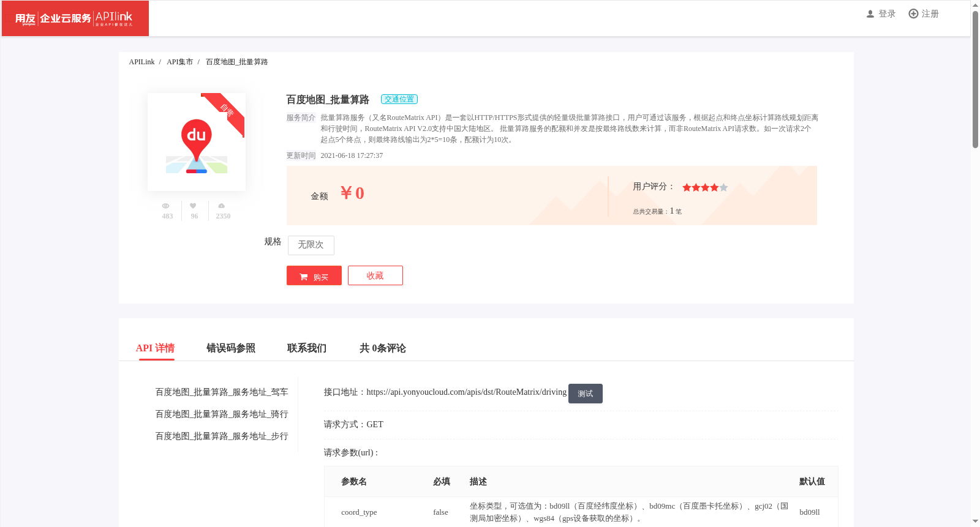This screenshot has width=980, height=527.
Task: Open the 注册 register link
Action: pos(930,14)
